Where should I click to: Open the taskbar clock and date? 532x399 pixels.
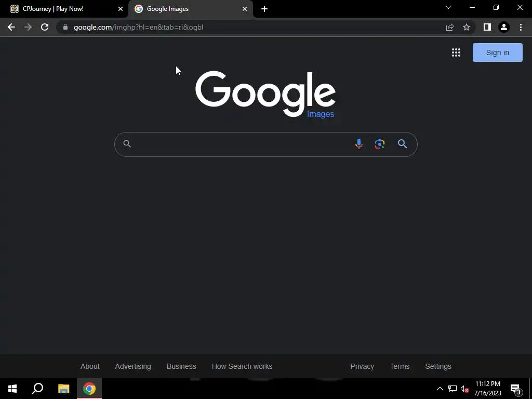(487, 389)
